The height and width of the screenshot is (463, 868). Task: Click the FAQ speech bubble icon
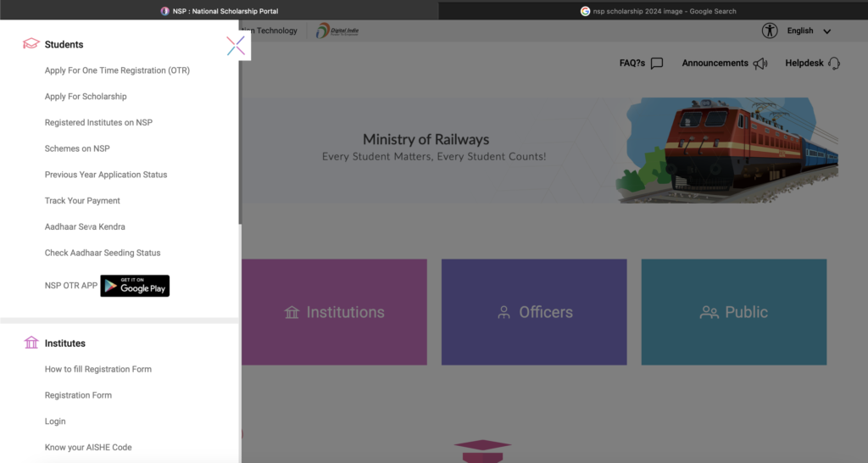(x=657, y=63)
